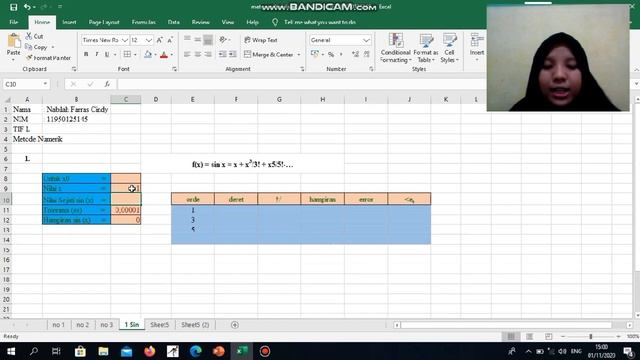640x360 pixels.
Task: Apply the red Font Color
Action: click(x=164, y=54)
